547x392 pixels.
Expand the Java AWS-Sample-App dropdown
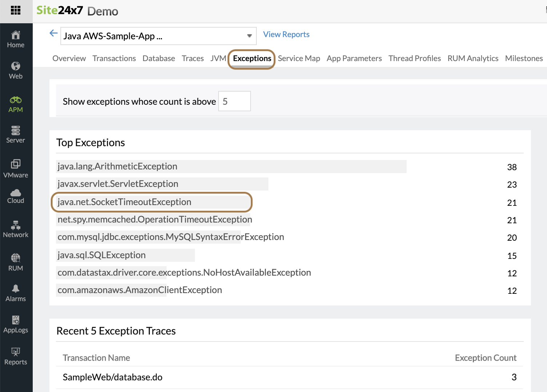click(x=249, y=36)
